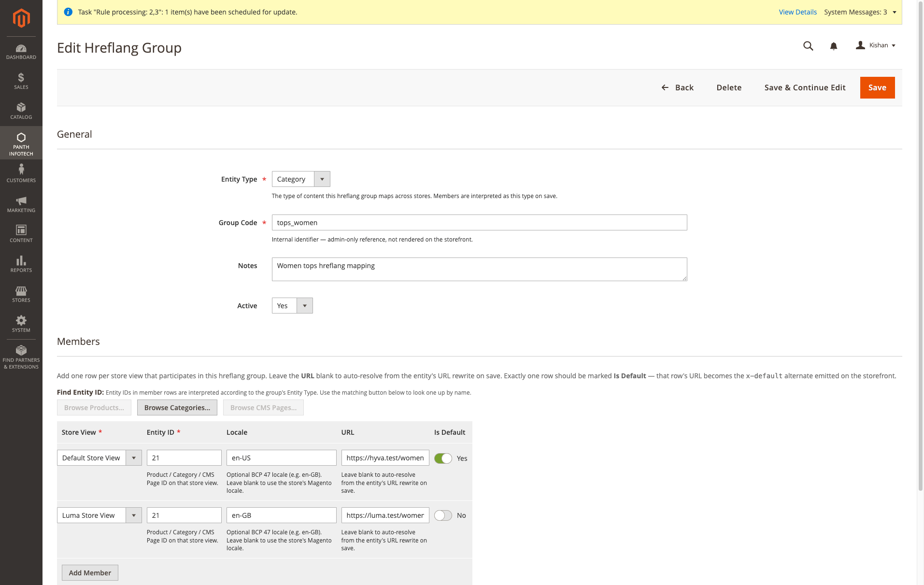Select Panth Infotech in the sidebar

tap(21, 143)
